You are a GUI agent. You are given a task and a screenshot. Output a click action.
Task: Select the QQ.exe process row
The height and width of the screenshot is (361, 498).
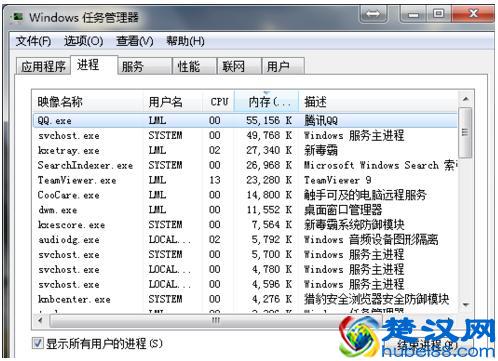pos(245,120)
